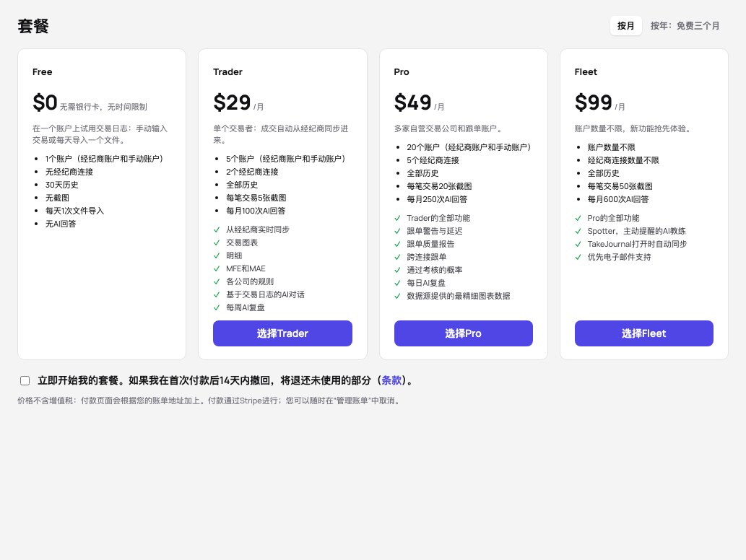Click the 价格不含增值税 footnote
The image size is (746, 560).
pos(209,401)
